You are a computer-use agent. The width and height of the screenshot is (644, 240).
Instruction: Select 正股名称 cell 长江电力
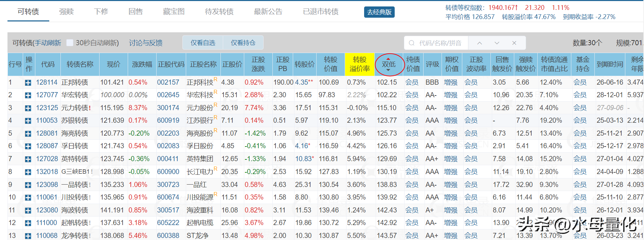(x=200, y=172)
